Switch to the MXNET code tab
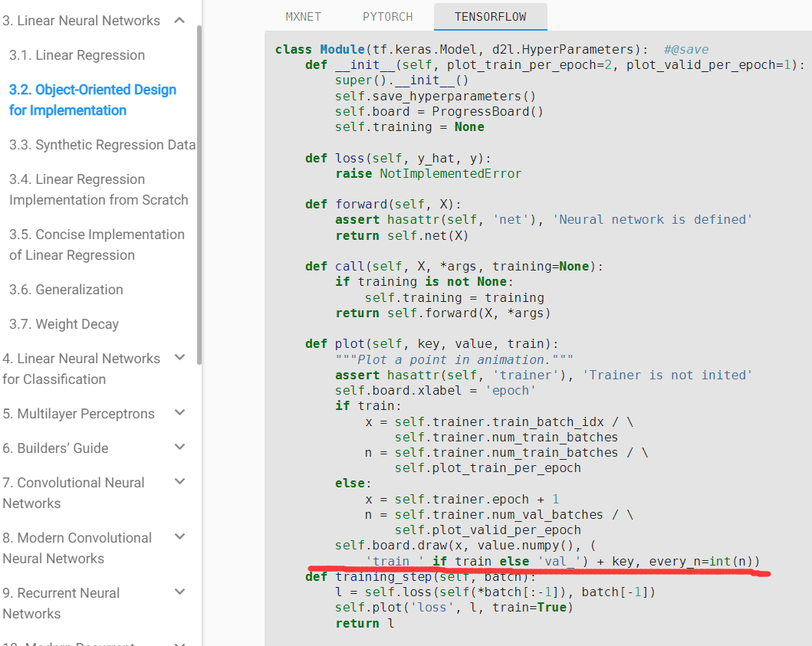This screenshot has height=646, width=812. (303, 17)
